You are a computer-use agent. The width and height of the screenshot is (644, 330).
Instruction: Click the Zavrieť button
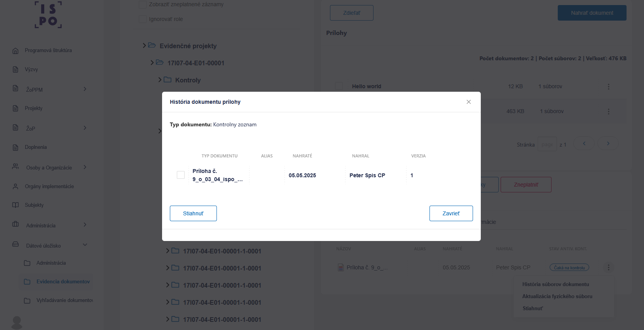tap(451, 213)
